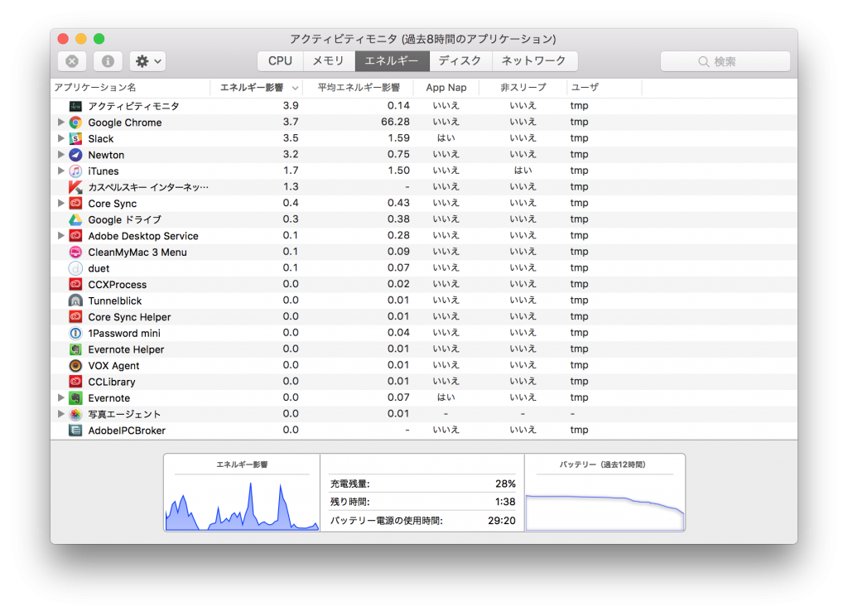Screen dimensions: 848x616
Task: Select the エネルギー tab
Action: [x=392, y=61]
